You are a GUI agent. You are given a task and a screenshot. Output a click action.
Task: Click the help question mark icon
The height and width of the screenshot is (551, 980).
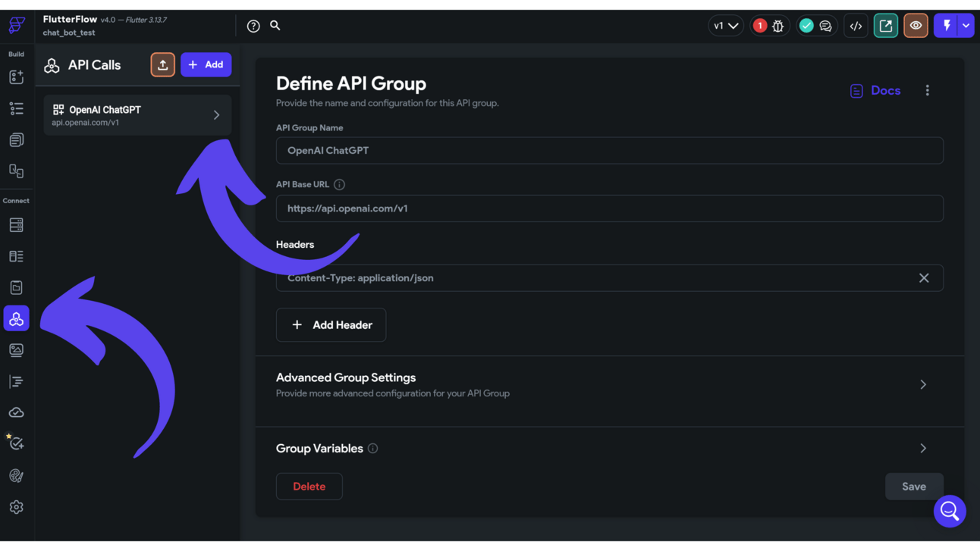point(253,26)
